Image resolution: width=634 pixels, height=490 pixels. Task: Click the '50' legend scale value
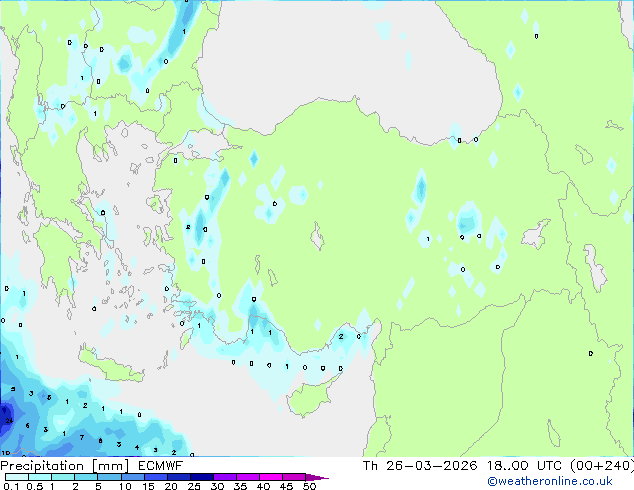[309, 486]
